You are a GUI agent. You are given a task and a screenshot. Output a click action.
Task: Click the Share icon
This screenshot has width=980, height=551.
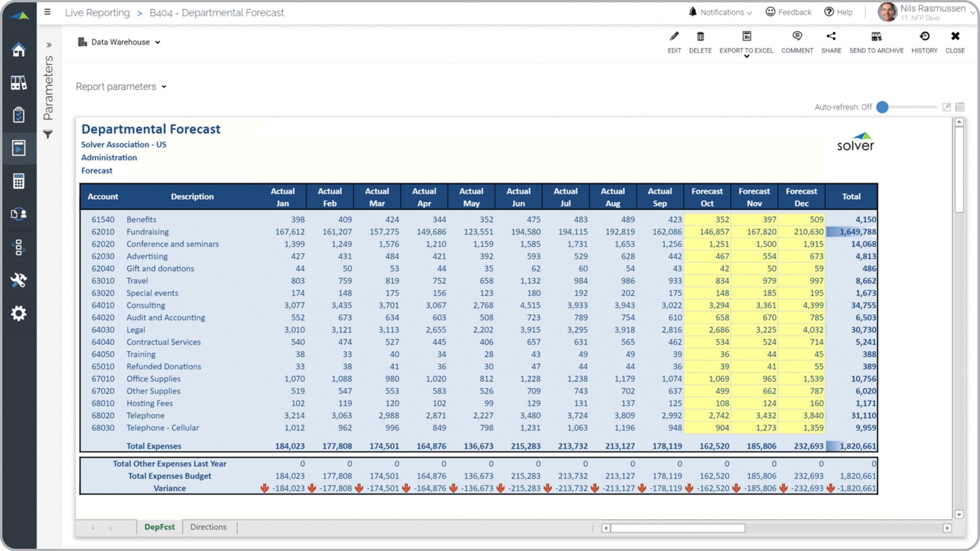[831, 37]
